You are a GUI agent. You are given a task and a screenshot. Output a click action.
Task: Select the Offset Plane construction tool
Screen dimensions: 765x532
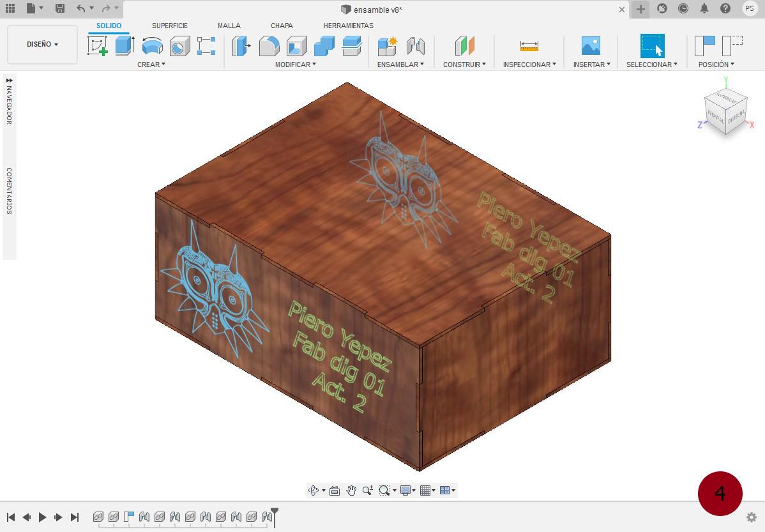click(464, 46)
